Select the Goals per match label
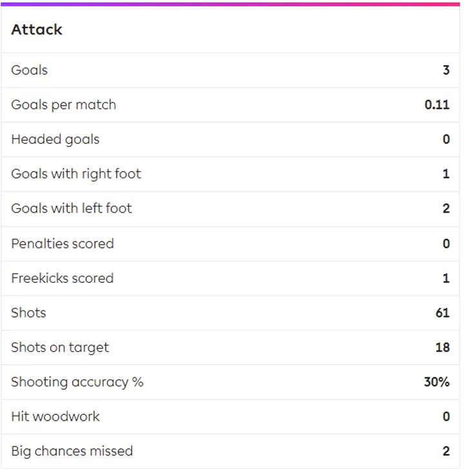The height and width of the screenshot is (476, 464). click(64, 105)
